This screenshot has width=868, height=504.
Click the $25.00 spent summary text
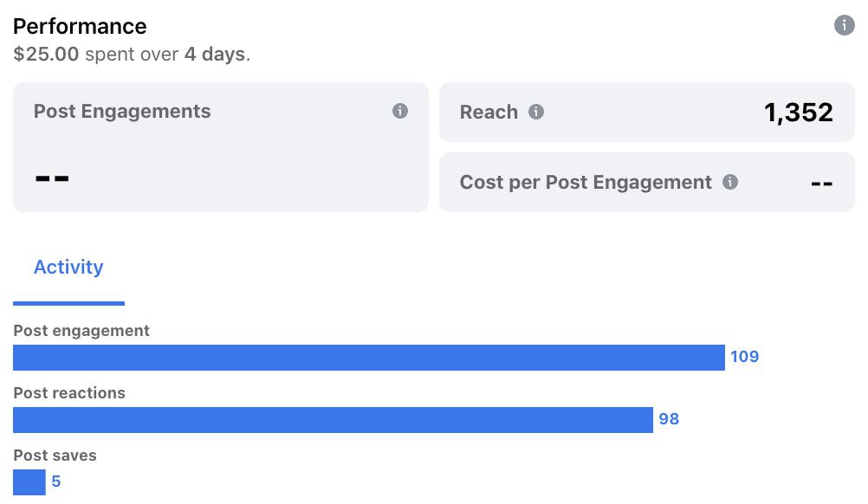pyautogui.click(x=132, y=54)
